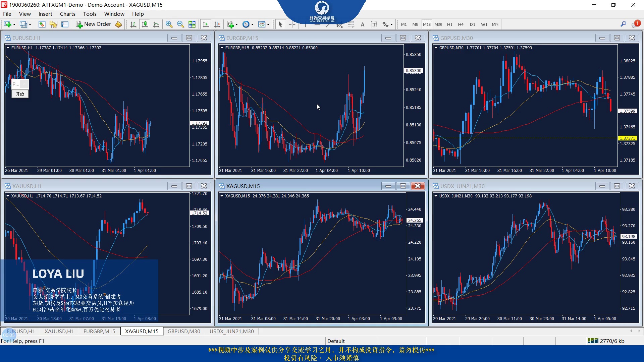644x362 pixels.
Task: Toggle chart Auto Scroll
Action: [206, 24]
